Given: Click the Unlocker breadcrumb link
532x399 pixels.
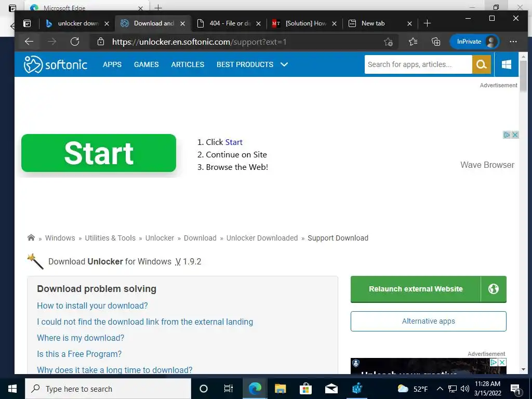Looking at the screenshot, I should 159,238.
